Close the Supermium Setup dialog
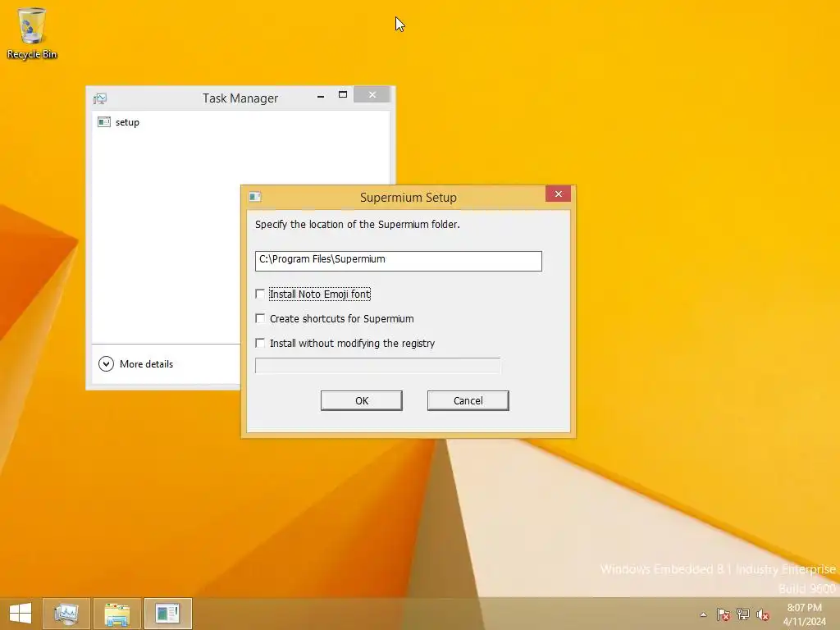 558,194
